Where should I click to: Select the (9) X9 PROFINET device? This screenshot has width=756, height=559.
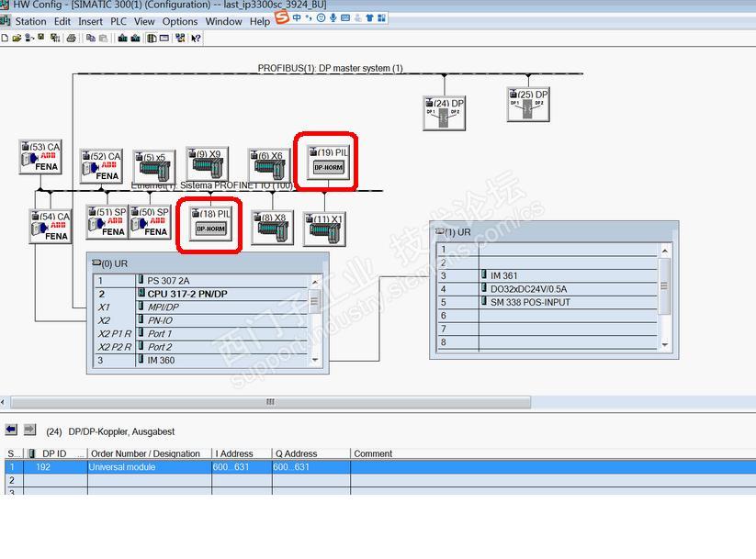point(208,164)
